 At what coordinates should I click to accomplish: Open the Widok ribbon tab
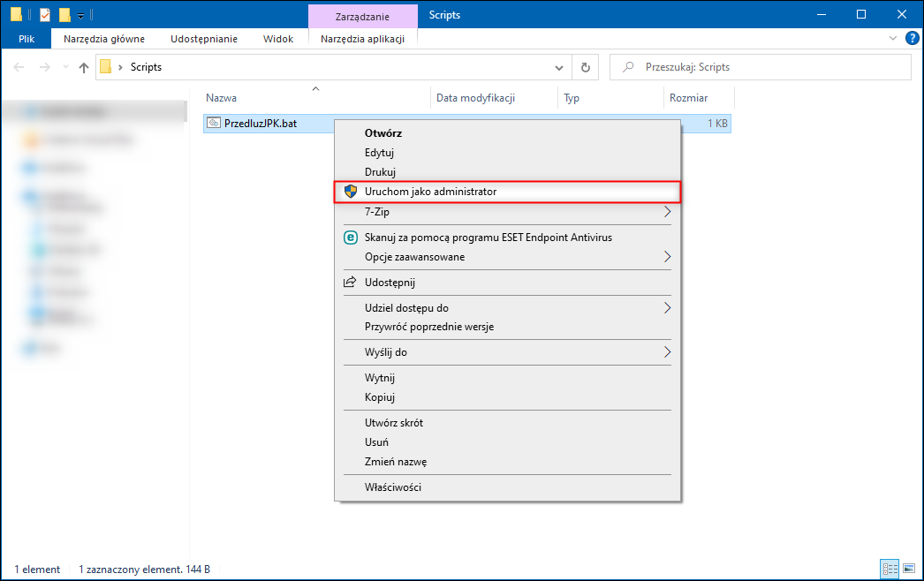tap(278, 39)
